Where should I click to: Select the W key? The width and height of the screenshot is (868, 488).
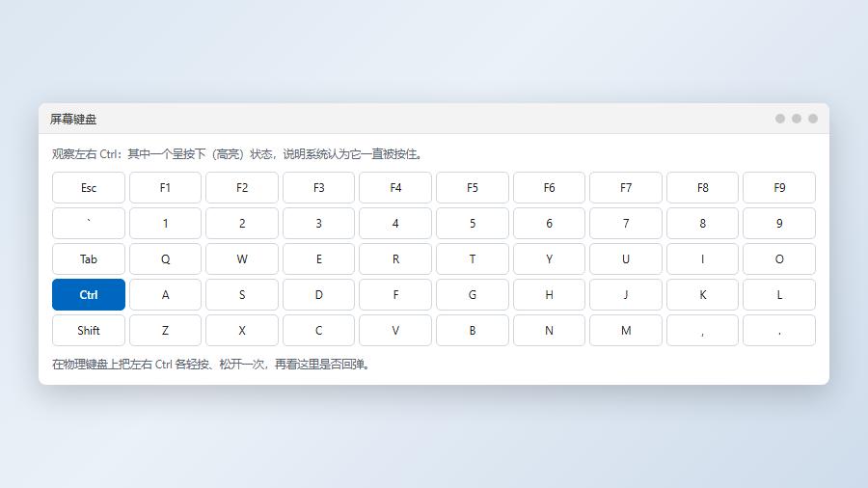[x=242, y=258]
